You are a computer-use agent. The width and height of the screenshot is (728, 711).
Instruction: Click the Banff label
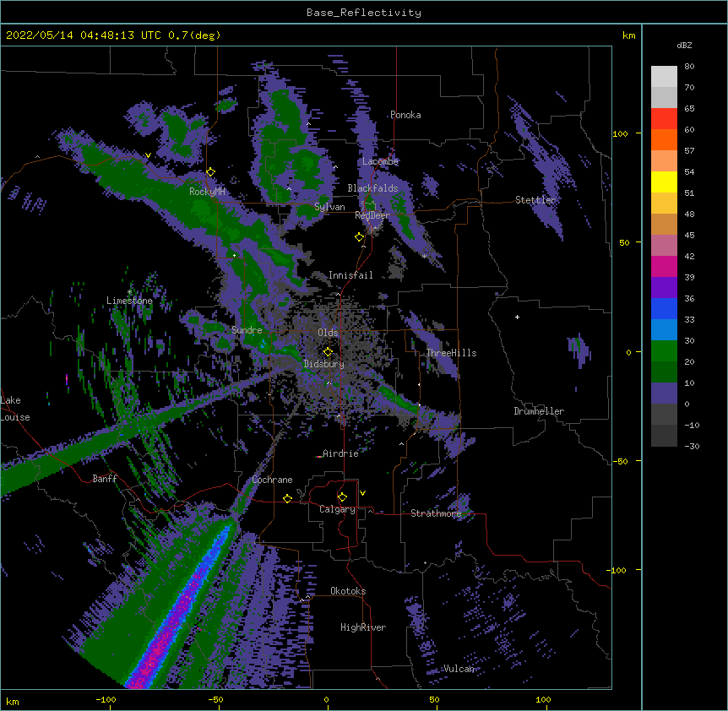point(105,479)
